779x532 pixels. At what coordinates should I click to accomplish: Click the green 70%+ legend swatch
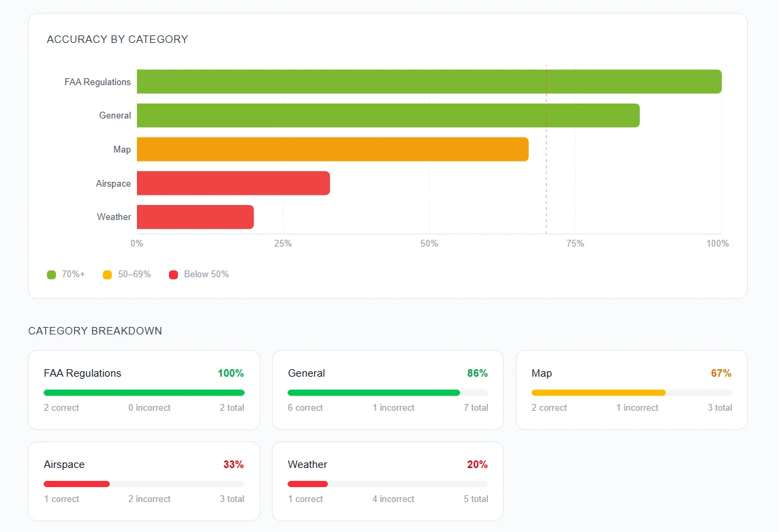coord(51,275)
